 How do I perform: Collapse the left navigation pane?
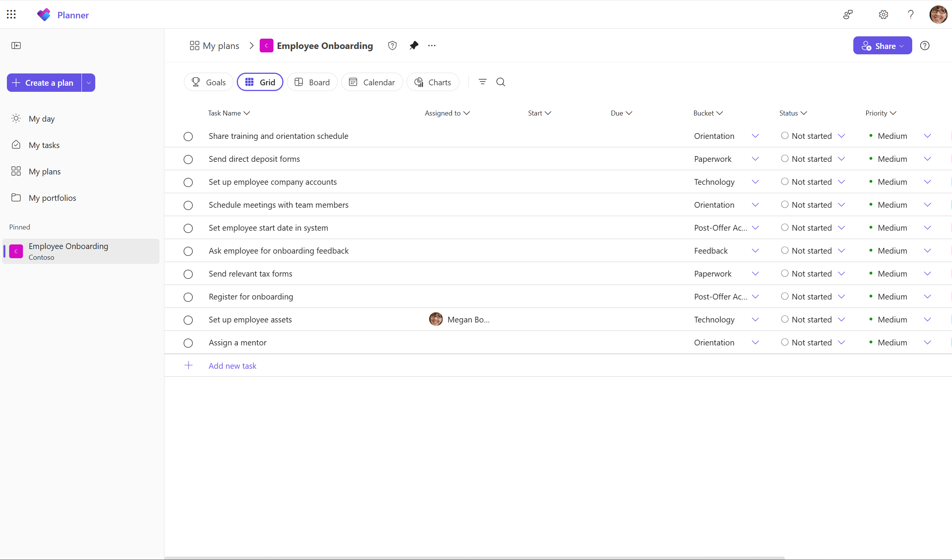(x=16, y=46)
